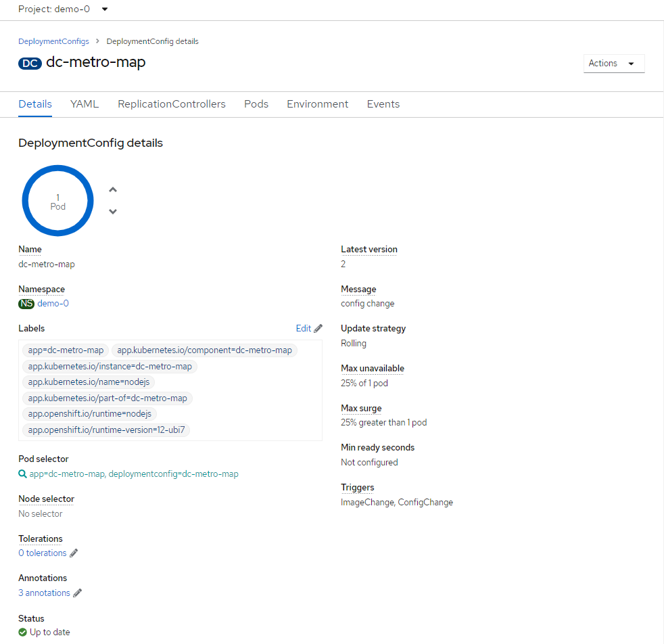
Task: Open the Actions dropdown menu
Action: coord(613,64)
